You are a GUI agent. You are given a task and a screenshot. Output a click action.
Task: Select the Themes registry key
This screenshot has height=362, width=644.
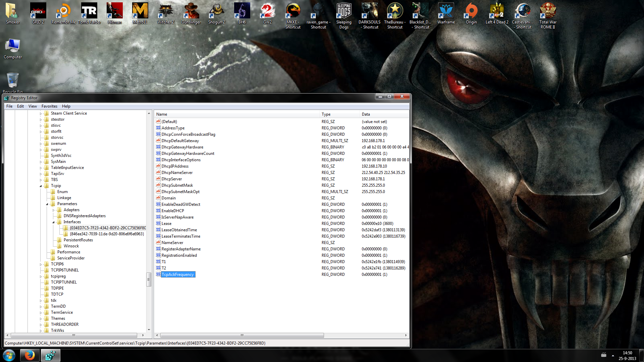pos(58,318)
